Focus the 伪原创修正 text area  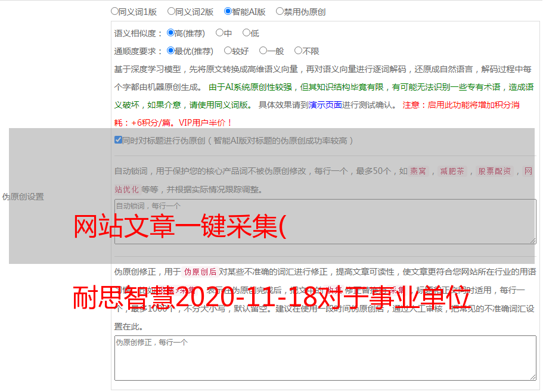point(325,358)
